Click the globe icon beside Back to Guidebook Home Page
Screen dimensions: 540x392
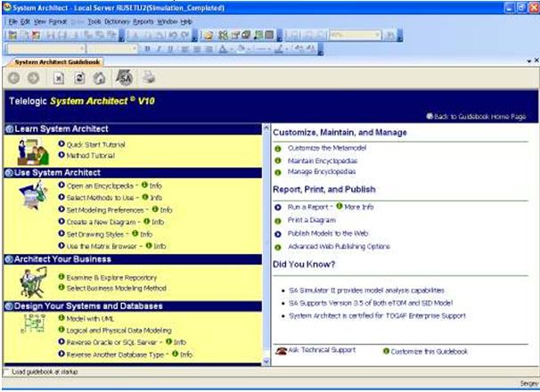pos(430,116)
